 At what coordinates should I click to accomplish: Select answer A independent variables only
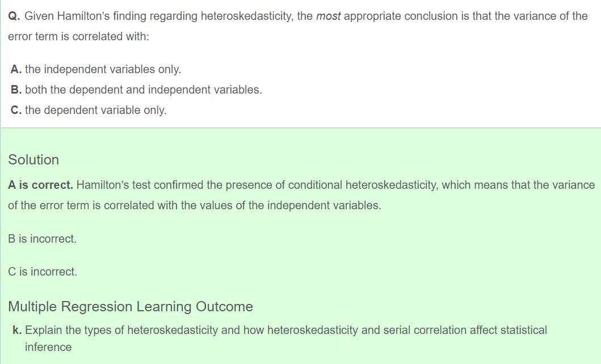tap(96, 69)
